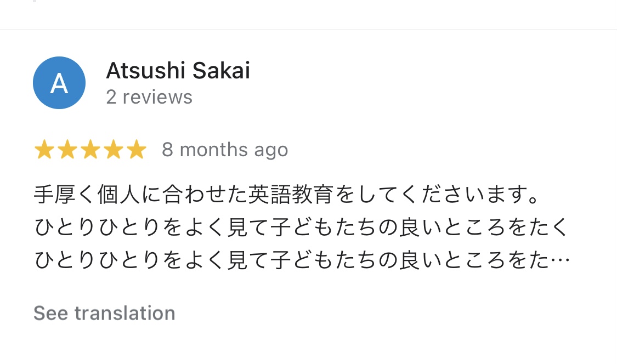This screenshot has width=617, height=364.
Task: Click the fifth, last rating star
Action: click(137, 150)
